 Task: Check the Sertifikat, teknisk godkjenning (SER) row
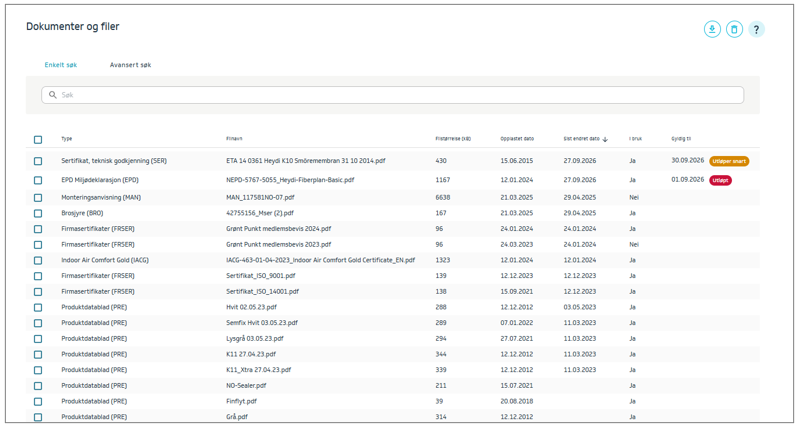pyautogui.click(x=38, y=161)
